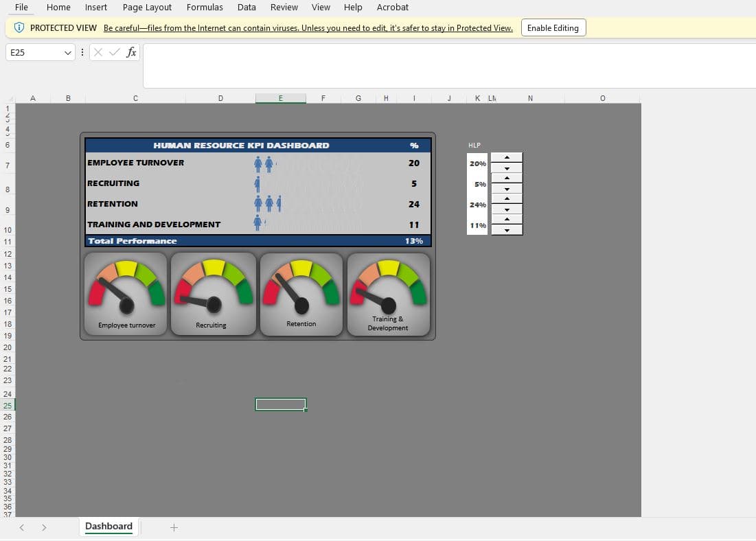The image size is (756, 541).
Task: Click the three-dot handle beside the Name Box
Action: 82,52
